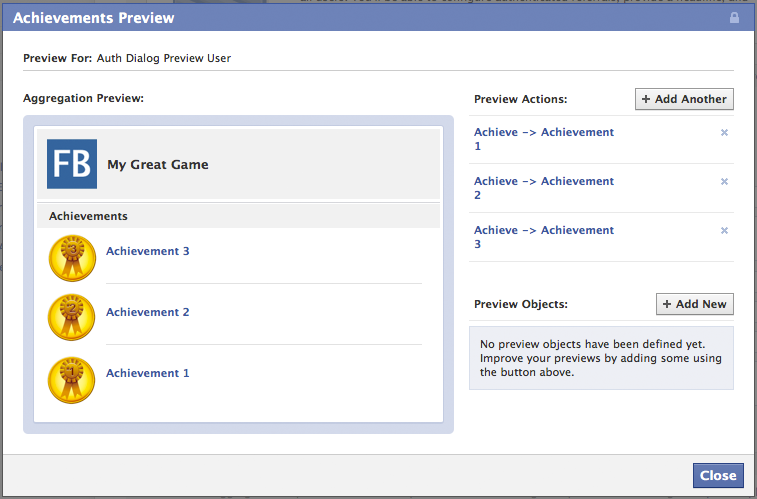Click the lock icon in the title bar
757x499 pixels.
735,18
